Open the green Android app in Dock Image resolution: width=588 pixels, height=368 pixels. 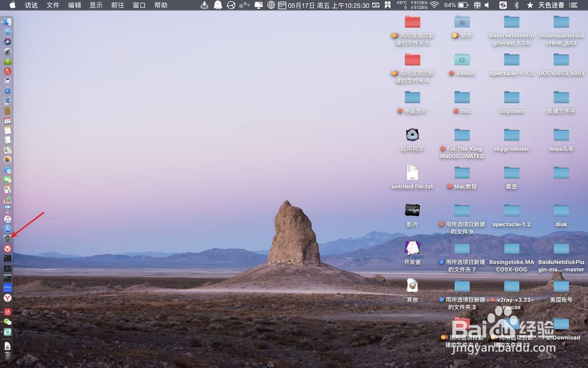coord(8,62)
